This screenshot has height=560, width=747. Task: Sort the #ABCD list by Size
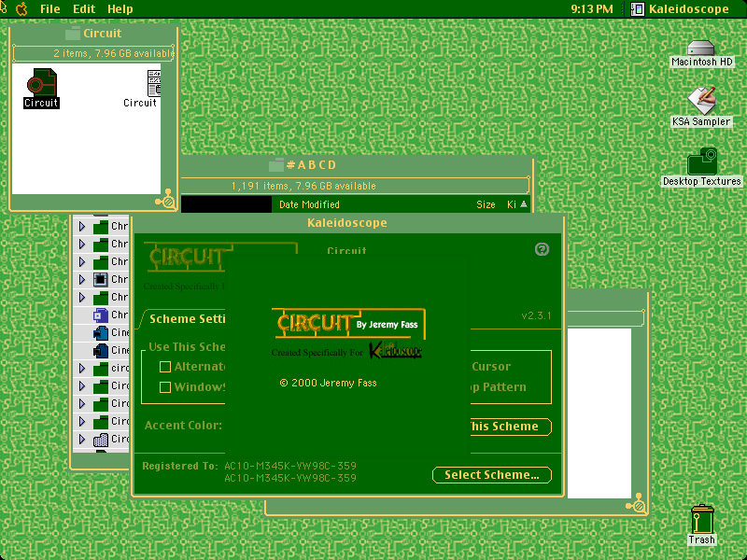coord(486,204)
